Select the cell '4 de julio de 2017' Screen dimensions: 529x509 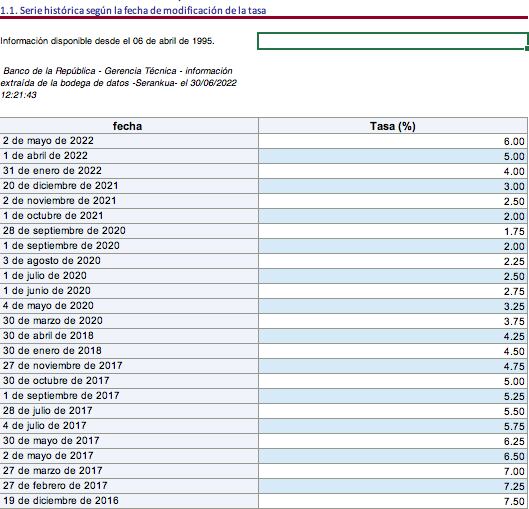click(x=129, y=426)
